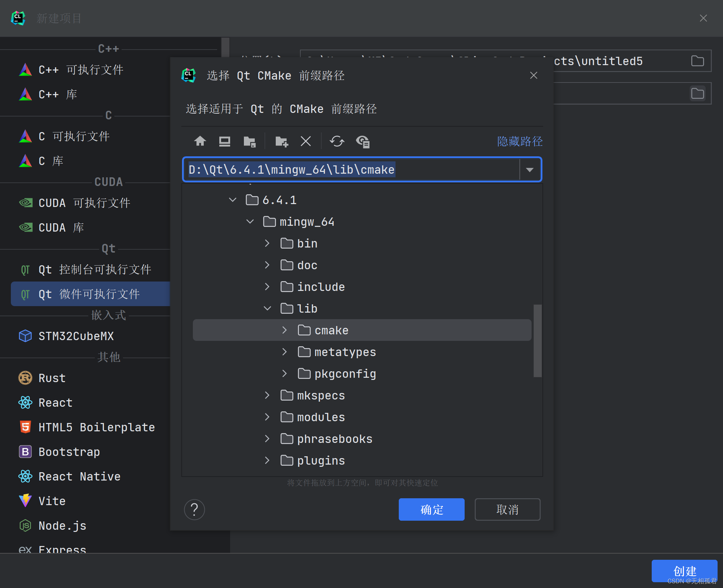Screen dimensions: 723x588
Task: Create new folder in file chooser
Action: pyautogui.click(x=282, y=141)
